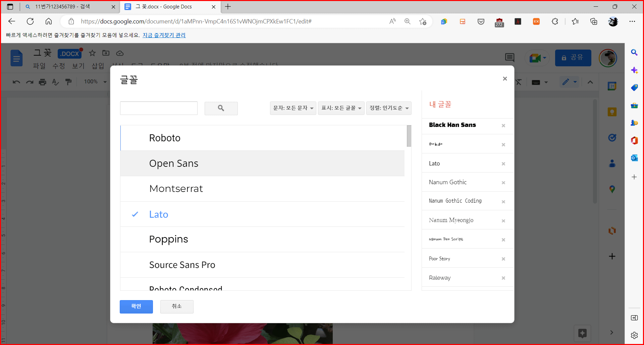Open the 파일 menu
The width and height of the screenshot is (644, 345).
39,66
